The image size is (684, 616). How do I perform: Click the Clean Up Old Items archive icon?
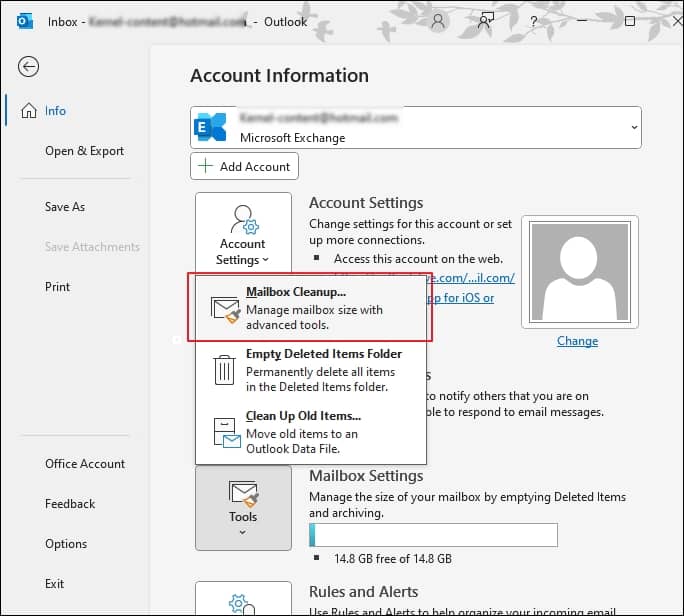227,433
